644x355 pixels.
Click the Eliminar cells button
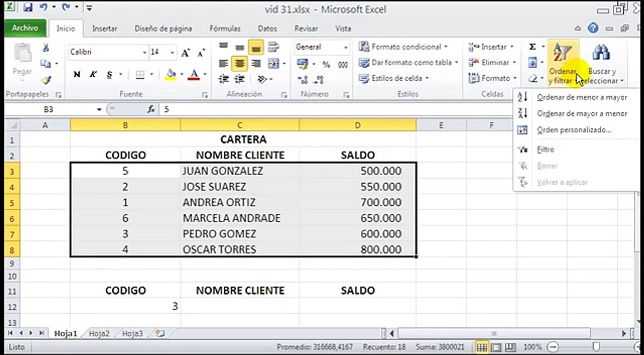(x=492, y=62)
